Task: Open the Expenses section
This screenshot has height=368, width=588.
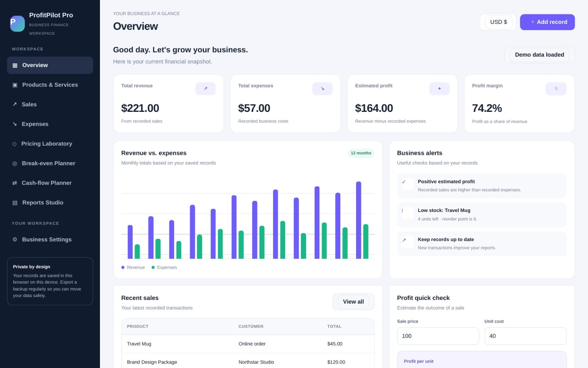Action: click(x=50, y=124)
